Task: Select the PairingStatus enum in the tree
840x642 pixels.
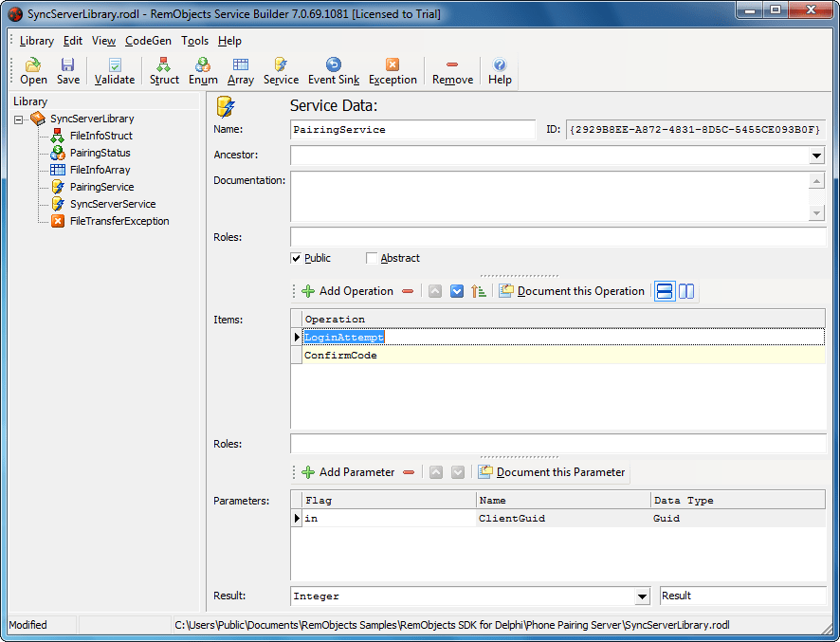Action: coord(100,153)
